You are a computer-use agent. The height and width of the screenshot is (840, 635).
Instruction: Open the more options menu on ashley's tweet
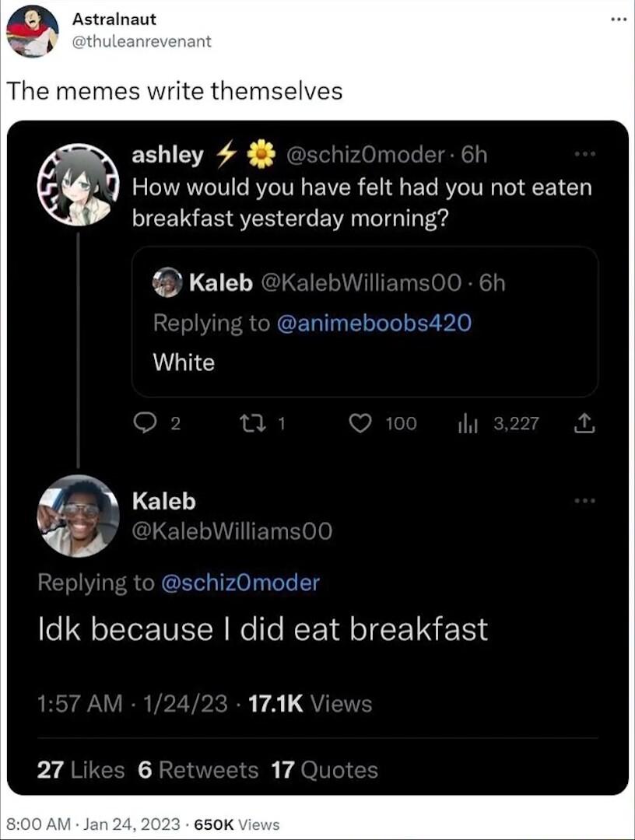[x=586, y=154]
